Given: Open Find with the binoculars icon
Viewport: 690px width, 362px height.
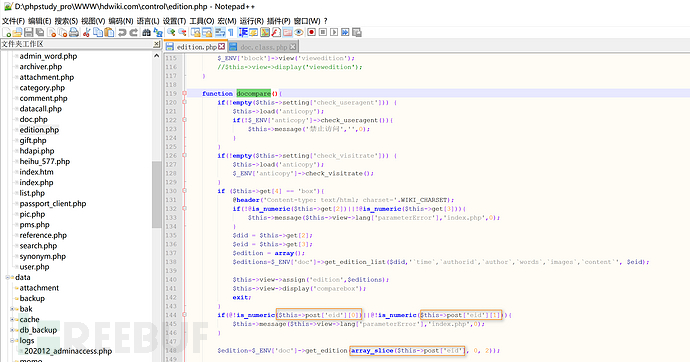Looking at the screenshot, I should 147,32.
